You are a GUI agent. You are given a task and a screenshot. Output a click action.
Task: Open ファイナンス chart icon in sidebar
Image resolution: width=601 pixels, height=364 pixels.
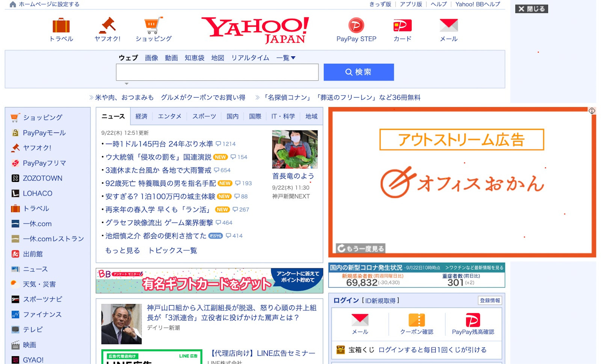pos(15,314)
